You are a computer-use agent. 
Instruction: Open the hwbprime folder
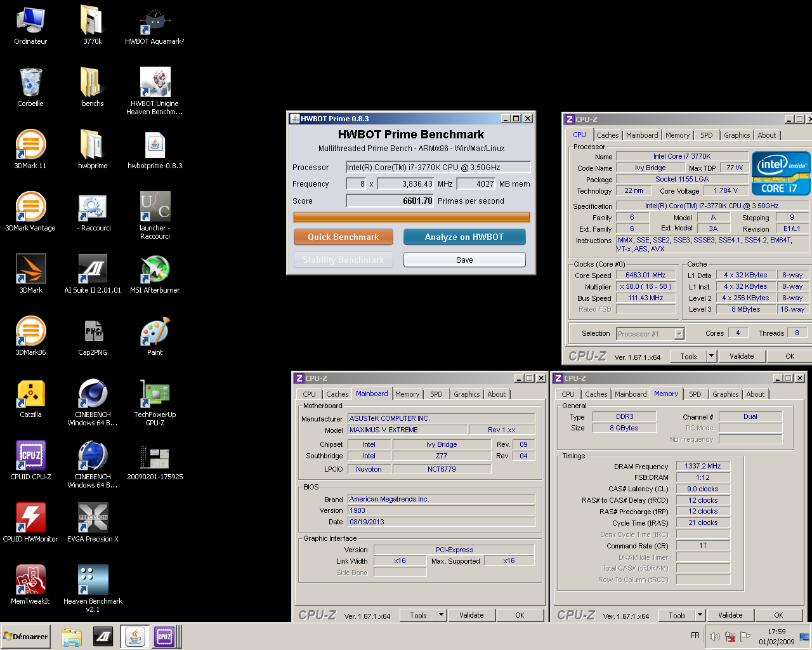93,150
